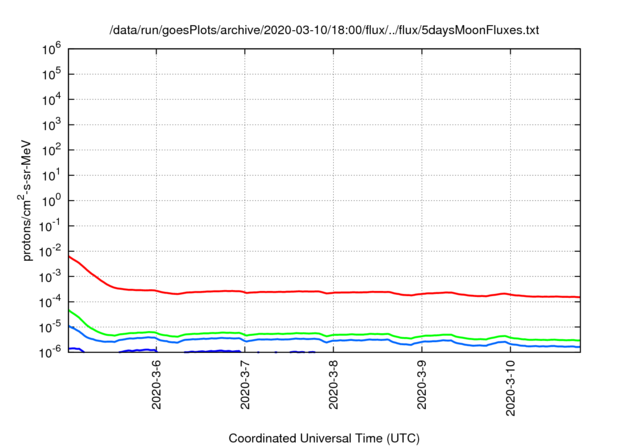Image resolution: width=640 pixels, height=448 pixels.
Task: Click the 10^-3 y-axis tick label
Action: (50, 277)
